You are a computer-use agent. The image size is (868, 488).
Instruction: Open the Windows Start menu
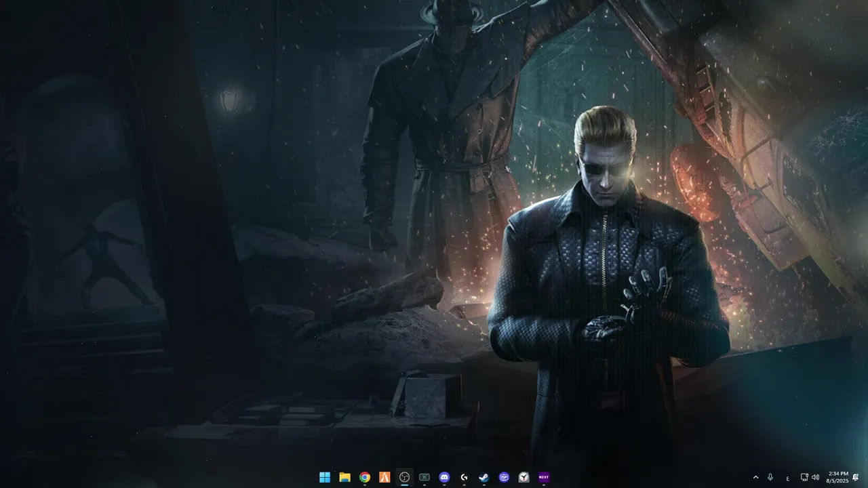click(x=325, y=477)
